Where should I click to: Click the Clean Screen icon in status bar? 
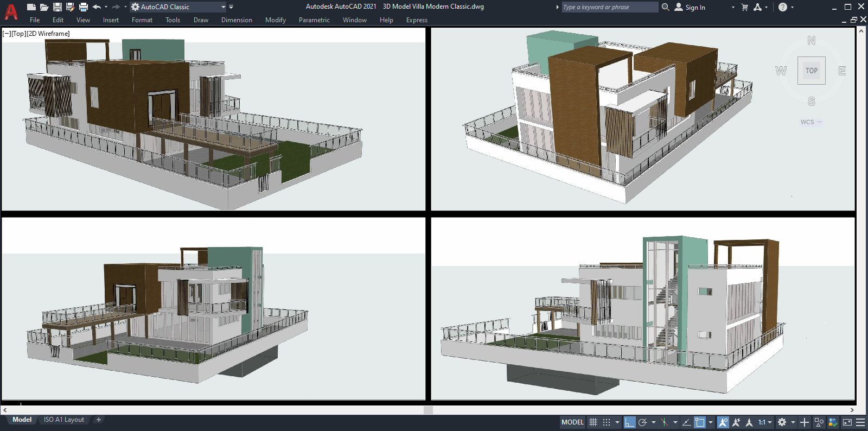[847, 422]
